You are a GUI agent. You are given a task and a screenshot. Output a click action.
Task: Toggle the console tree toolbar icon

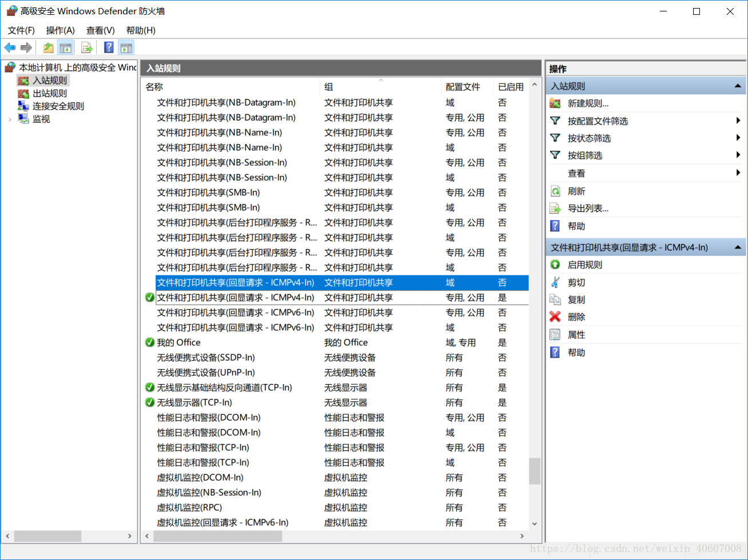coord(66,48)
